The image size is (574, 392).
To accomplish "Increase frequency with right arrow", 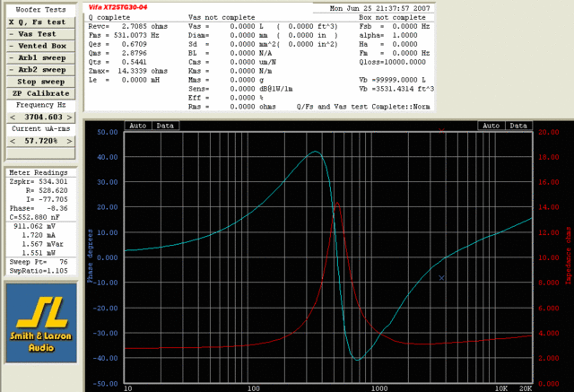I will (69, 118).
